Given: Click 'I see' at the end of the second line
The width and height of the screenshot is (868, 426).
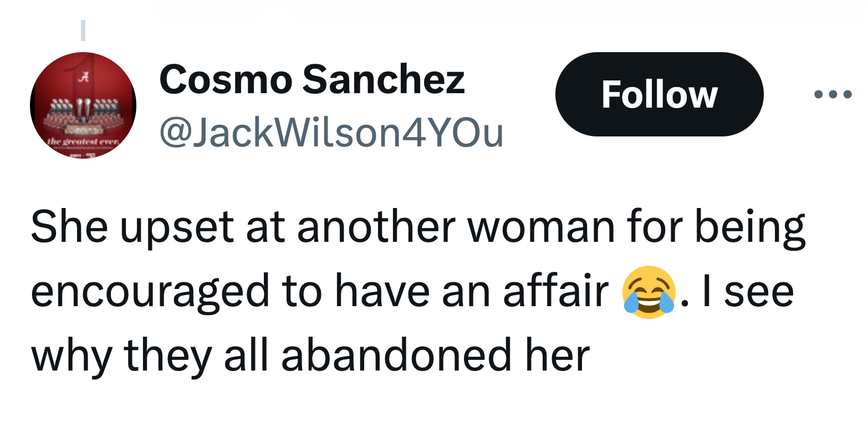Looking at the screenshot, I should (x=748, y=291).
